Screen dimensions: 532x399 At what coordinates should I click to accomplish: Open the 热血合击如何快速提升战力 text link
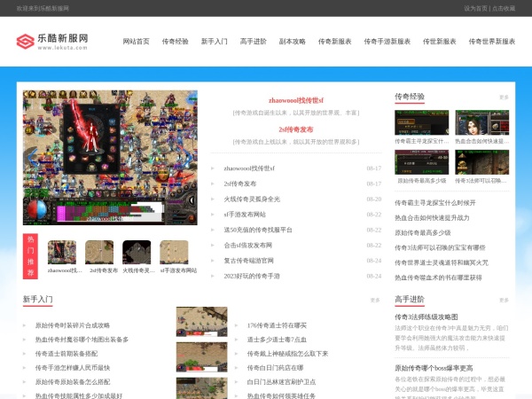coord(432,218)
